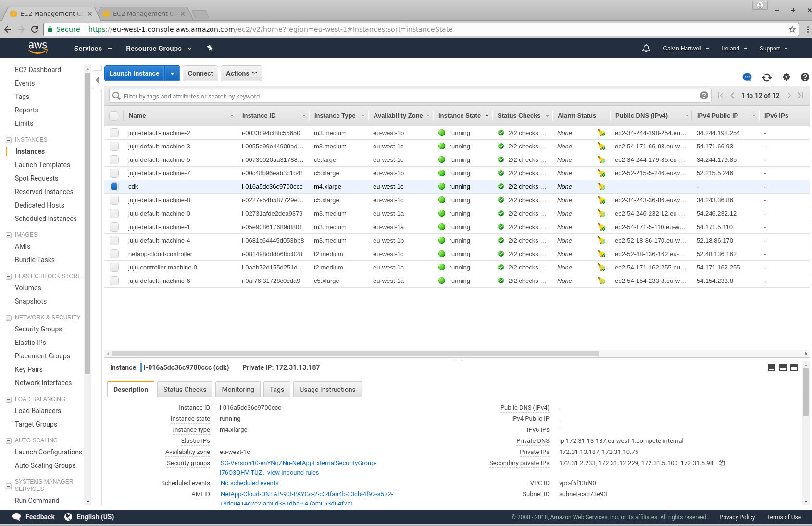The width and height of the screenshot is (812, 526).
Task: Click alarm icon for juju-default-machine-6
Action: 601,281
